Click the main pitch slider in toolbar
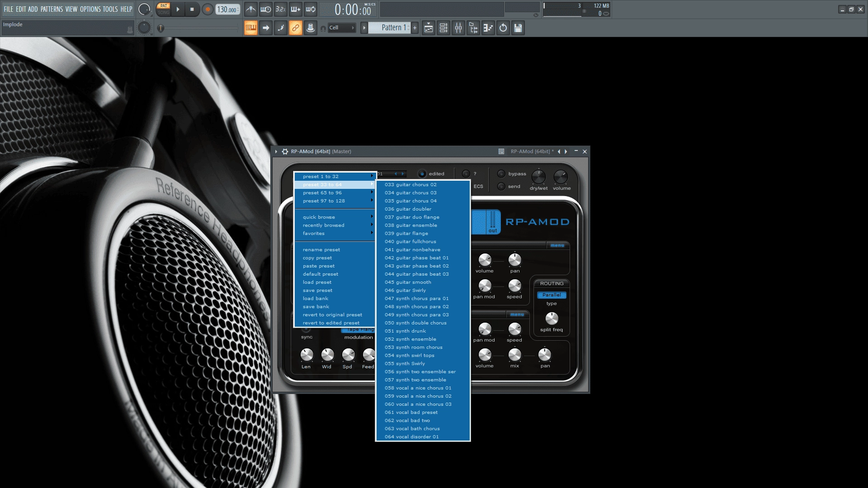The height and width of the screenshot is (488, 868). pyautogui.click(x=199, y=28)
